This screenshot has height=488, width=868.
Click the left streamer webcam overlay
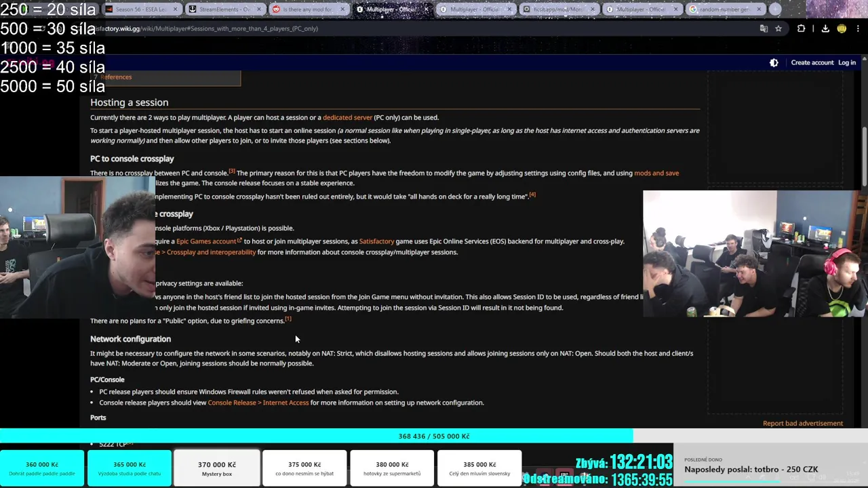(77, 247)
